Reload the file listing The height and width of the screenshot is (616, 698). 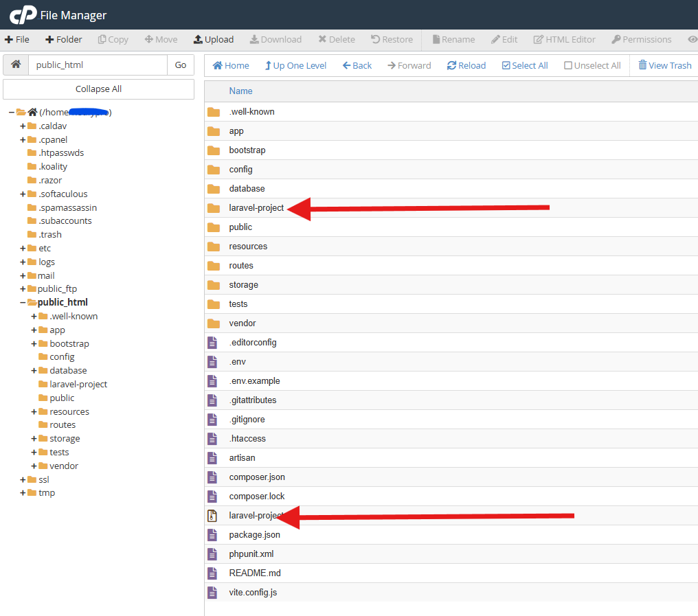[x=466, y=65]
